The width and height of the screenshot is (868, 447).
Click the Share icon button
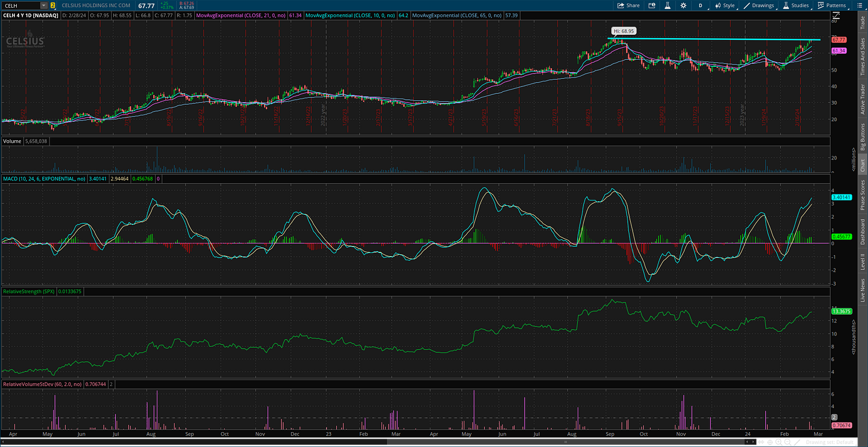pyautogui.click(x=628, y=5)
